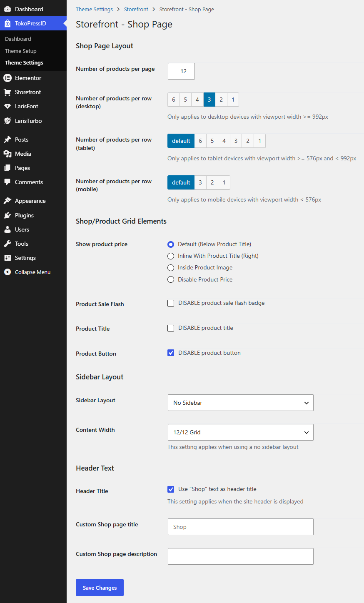364x603 pixels.
Task: Set tablet products per row to 4
Action: pos(224,141)
